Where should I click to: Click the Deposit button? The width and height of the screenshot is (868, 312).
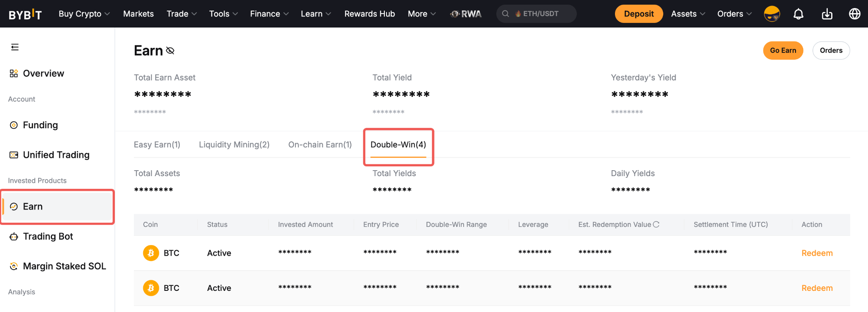pyautogui.click(x=639, y=14)
